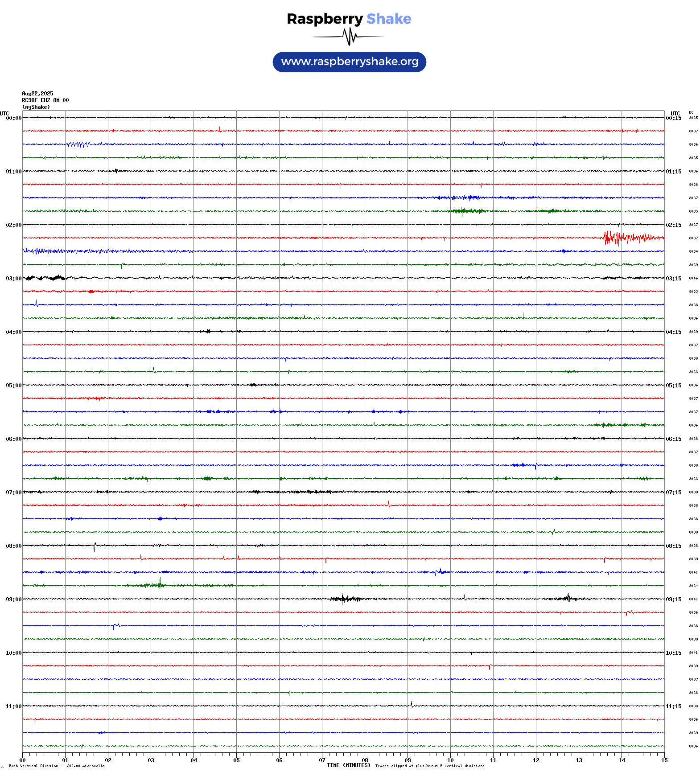Click the 03:00 time label
The image size is (700, 772).
click(13, 279)
